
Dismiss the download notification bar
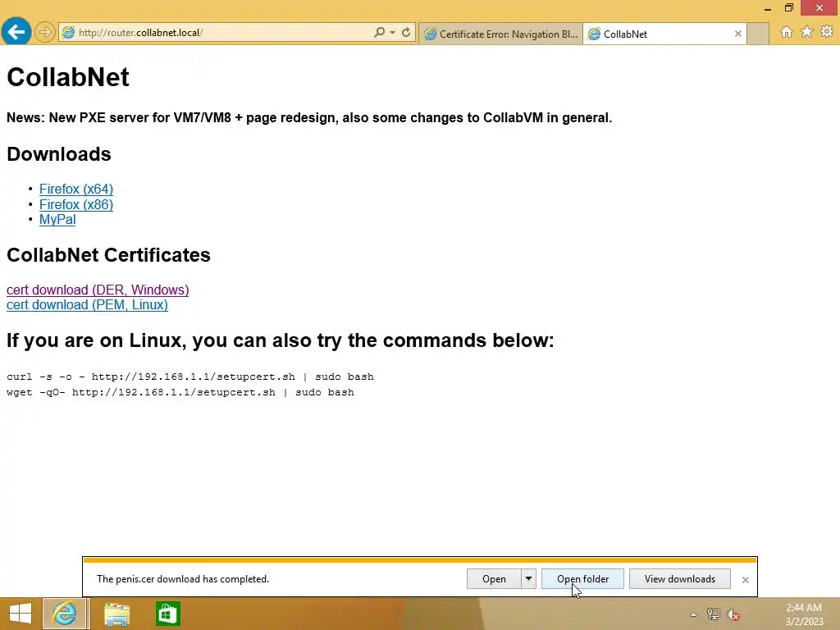[x=745, y=580]
